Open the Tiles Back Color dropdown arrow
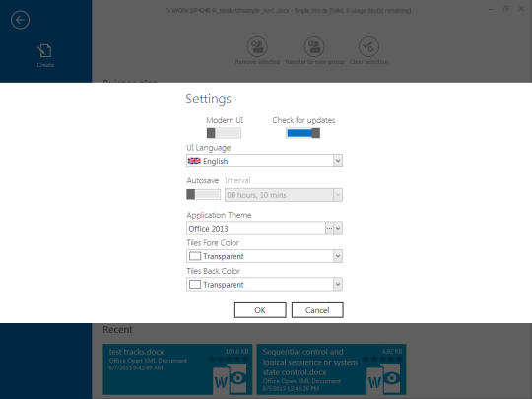The width and height of the screenshot is (532, 399). pyautogui.click(x=338, y=285)
